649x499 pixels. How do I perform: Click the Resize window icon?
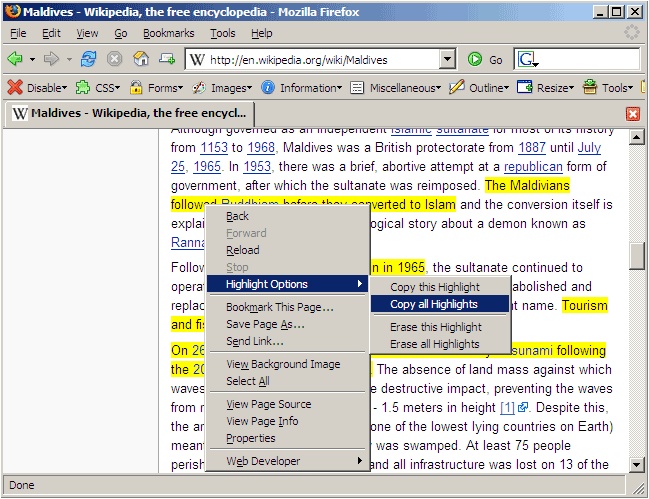[x=524, y=87]
